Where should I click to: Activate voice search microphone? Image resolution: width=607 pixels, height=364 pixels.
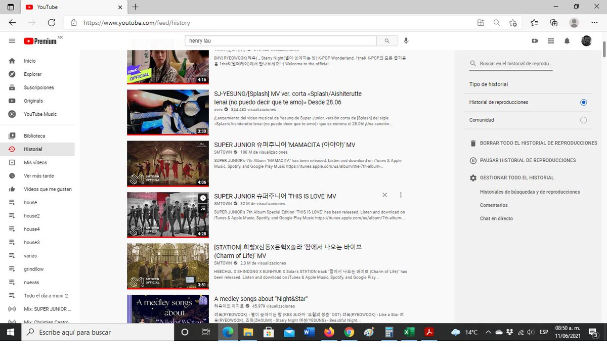point(406,41)
